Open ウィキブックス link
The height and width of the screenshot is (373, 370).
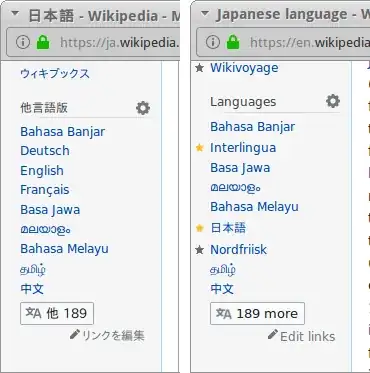[55, 74]
